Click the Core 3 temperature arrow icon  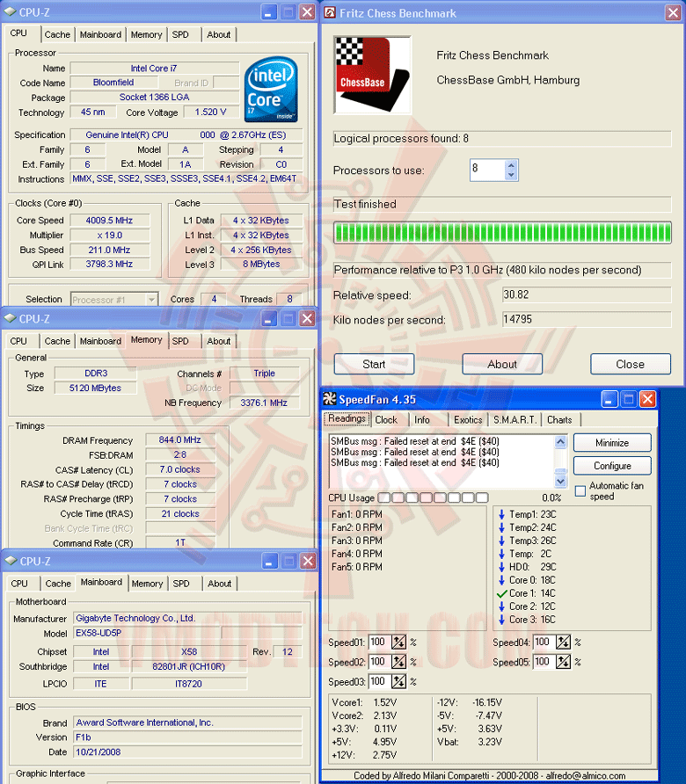click(502, 620)
